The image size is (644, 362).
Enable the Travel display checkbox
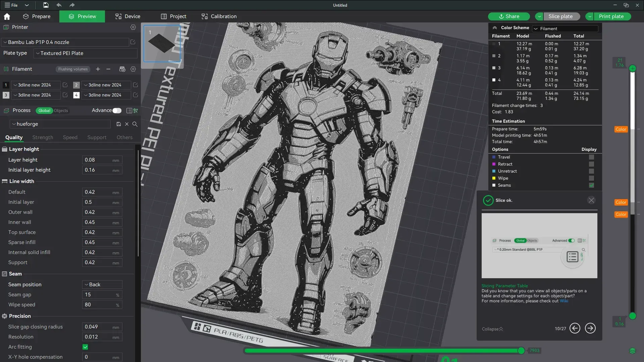pos(591,157)
